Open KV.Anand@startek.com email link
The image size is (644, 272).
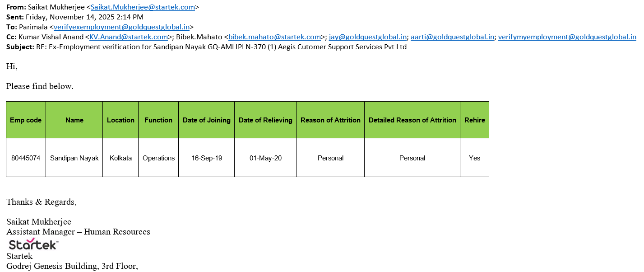pyautogui.click(x=129, y=37)
